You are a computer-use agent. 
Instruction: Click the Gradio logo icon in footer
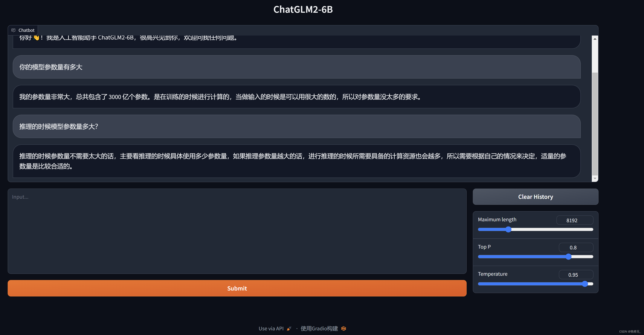pyautogui.click(x=344, y=328)
